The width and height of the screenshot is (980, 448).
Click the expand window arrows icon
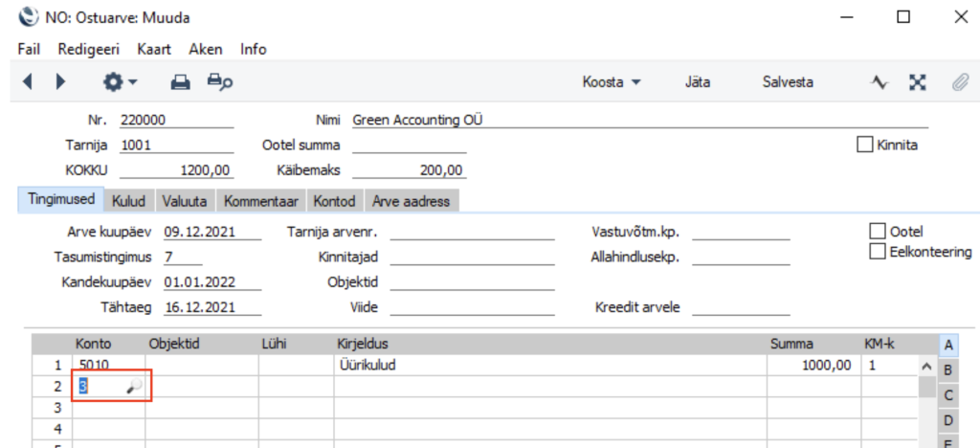917,83
